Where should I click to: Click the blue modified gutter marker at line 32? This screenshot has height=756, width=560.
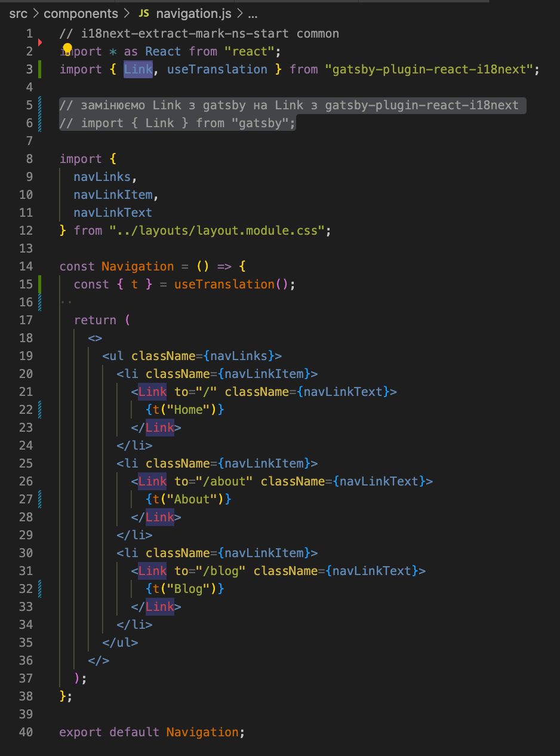(39, 589)
